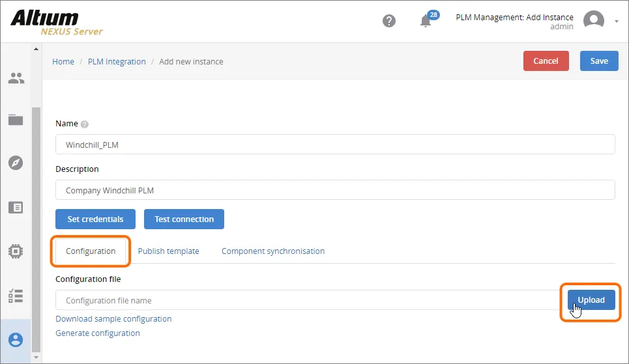
Task: Click the Add new instance breadcrumb text
Action: [x=191, y=62]
